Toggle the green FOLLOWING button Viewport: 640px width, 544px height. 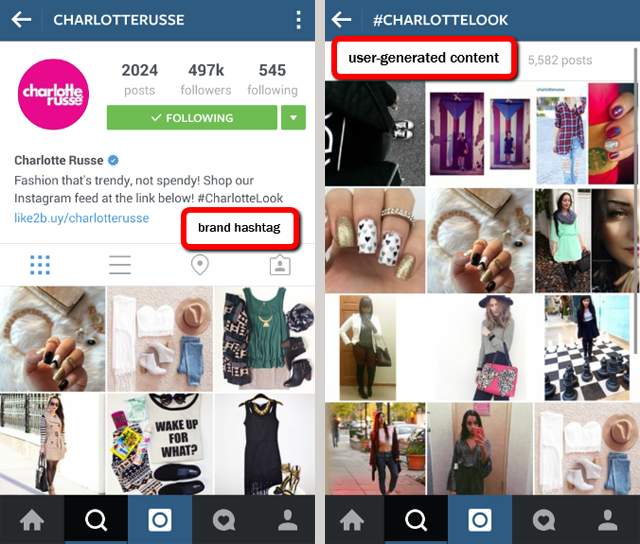click(x=192, y=118)
